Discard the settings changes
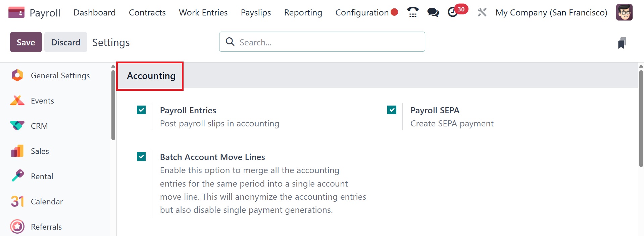This screenshot has height=236, width=644. (x=65, y=42)
